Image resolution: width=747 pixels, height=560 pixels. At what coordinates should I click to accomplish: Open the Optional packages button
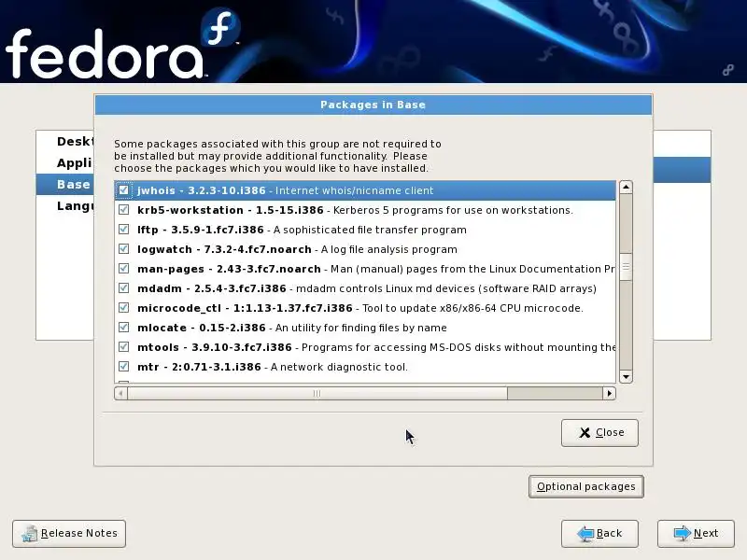586,486
